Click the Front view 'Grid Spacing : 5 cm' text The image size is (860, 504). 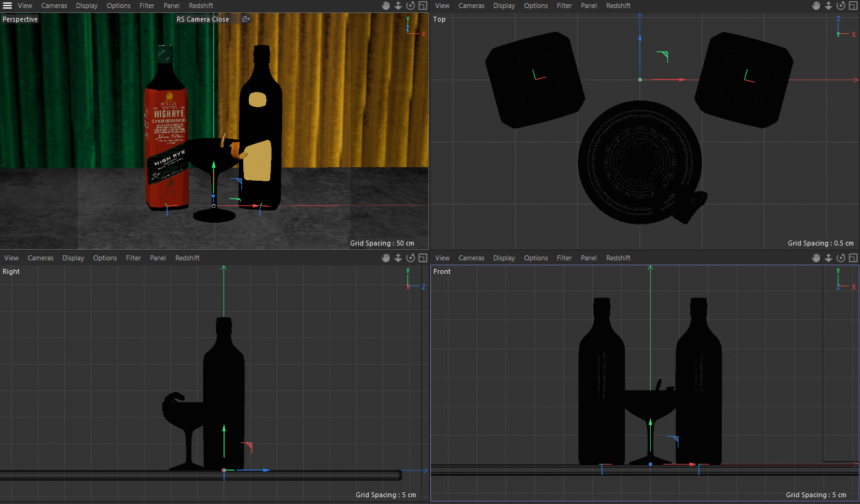point(816,495)
